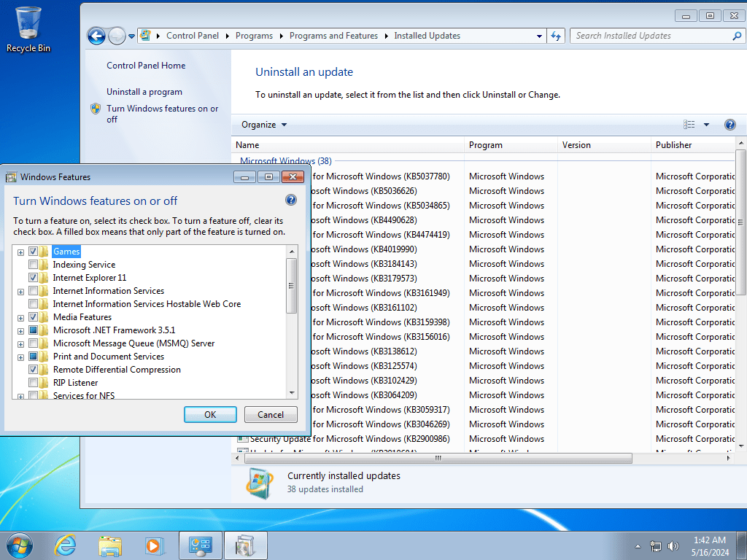The image size is (747, 560).
Task: Click the update icon beside KB2900986
Action: point(242,438)
